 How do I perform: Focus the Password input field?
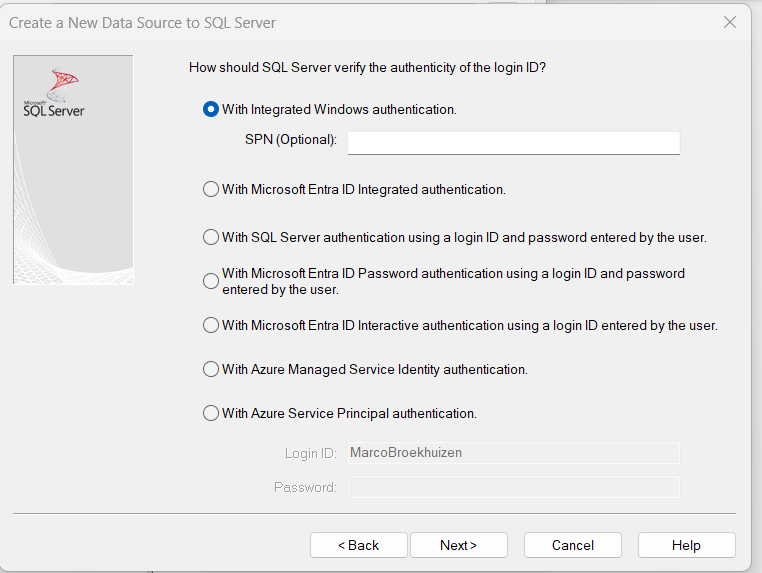pos(513,487)
